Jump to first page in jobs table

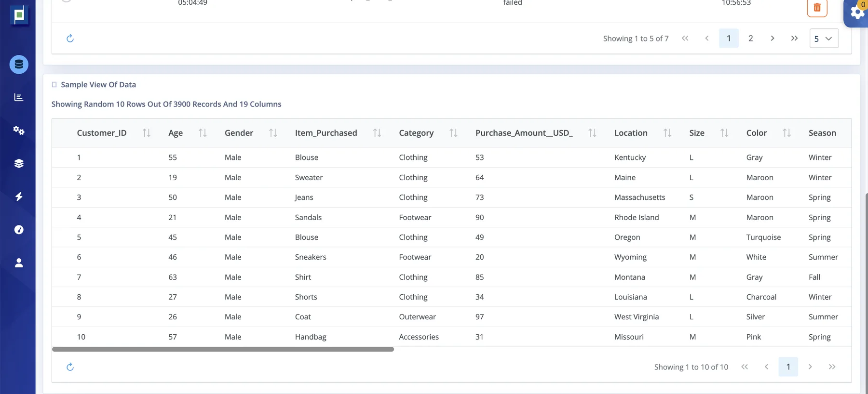pyautogui.click(x=685, y=39)
